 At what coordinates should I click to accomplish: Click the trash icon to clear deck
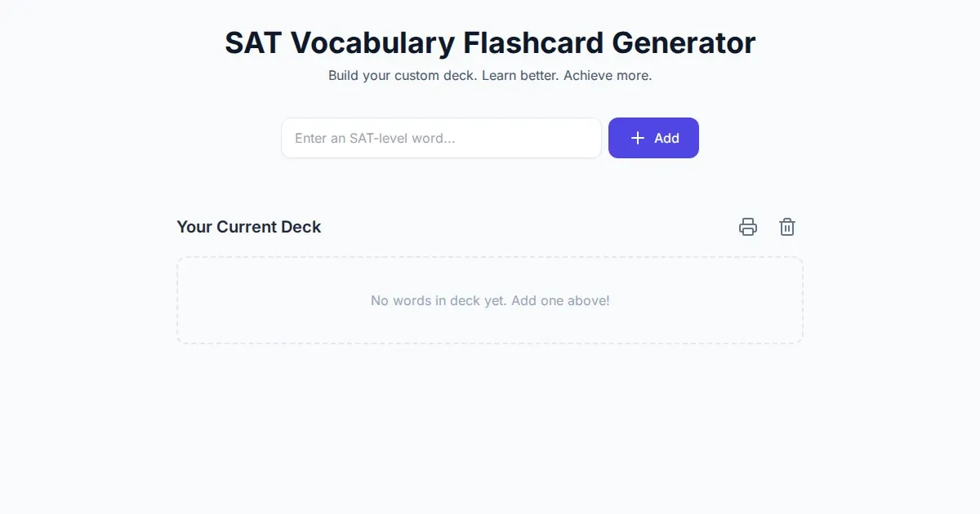[787, 227]
